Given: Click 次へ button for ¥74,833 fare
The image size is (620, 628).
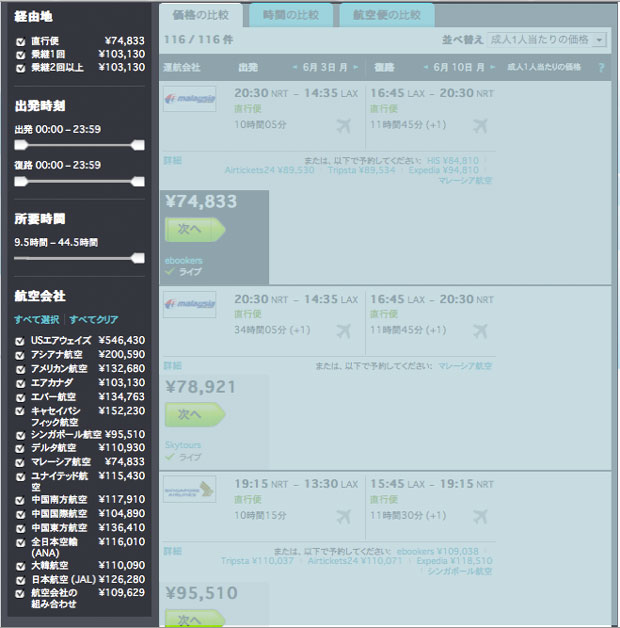Looking at the screenshot, I should 195,229.
